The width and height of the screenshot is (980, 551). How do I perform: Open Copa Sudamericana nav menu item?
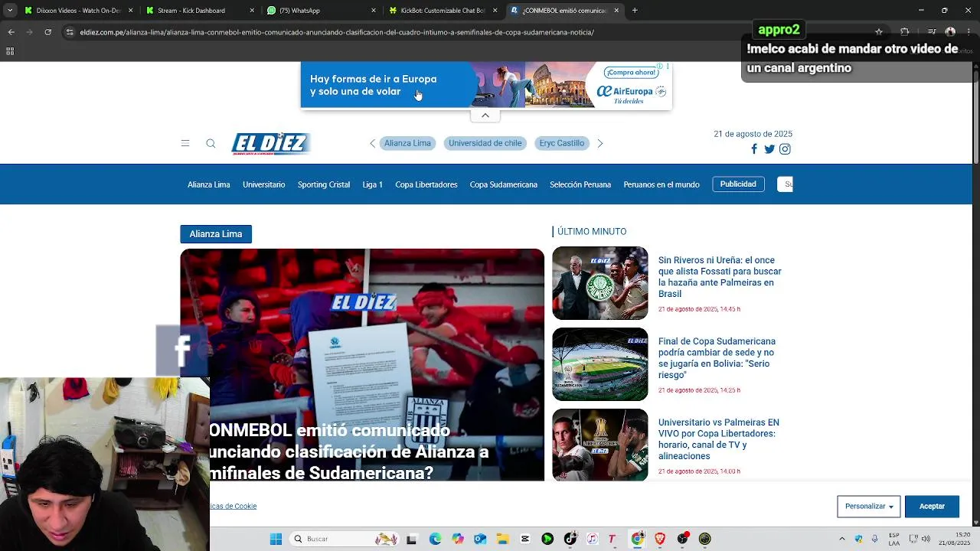pyautogui.click(x=504, y=184)
